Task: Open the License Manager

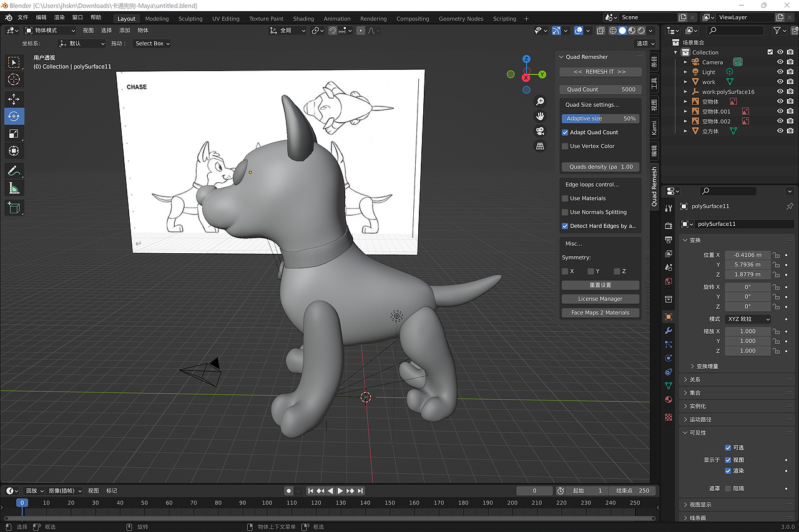Action: coord(600,299)
